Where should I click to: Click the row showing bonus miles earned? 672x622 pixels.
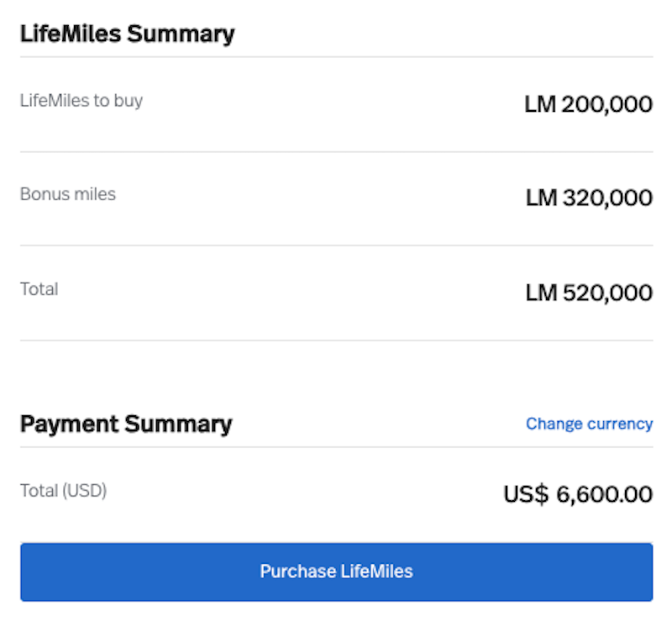pos(336,196)
